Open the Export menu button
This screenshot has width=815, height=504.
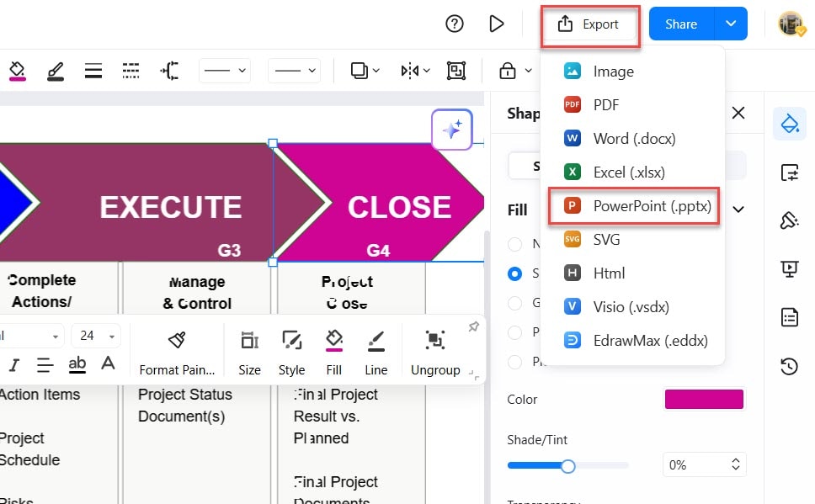click(590, 24)
